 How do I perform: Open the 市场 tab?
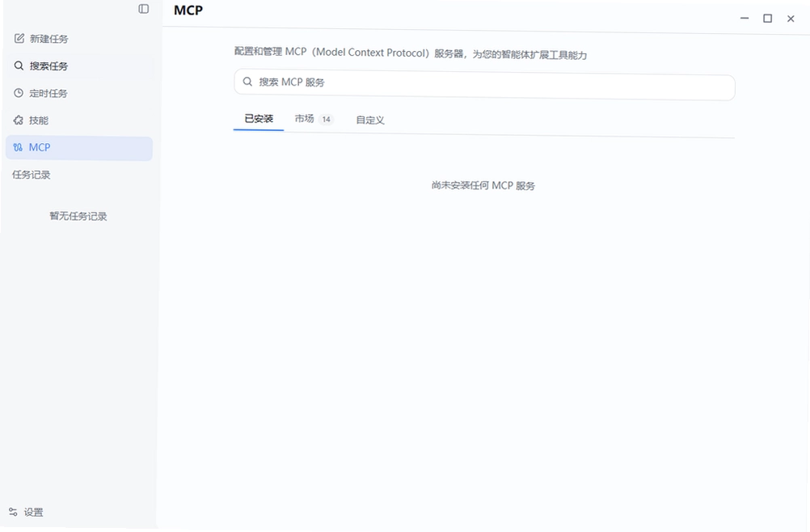click(304, 119)
